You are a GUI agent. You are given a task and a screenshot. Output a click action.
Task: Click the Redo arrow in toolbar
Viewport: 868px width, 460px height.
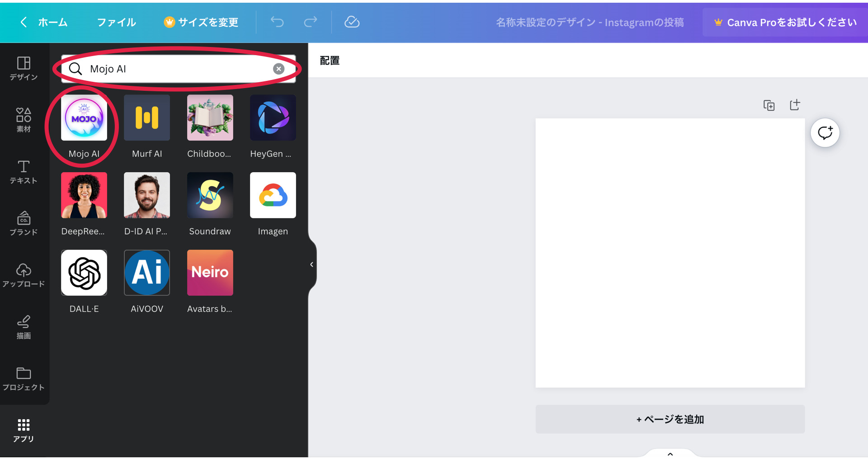tap(311, 22)
